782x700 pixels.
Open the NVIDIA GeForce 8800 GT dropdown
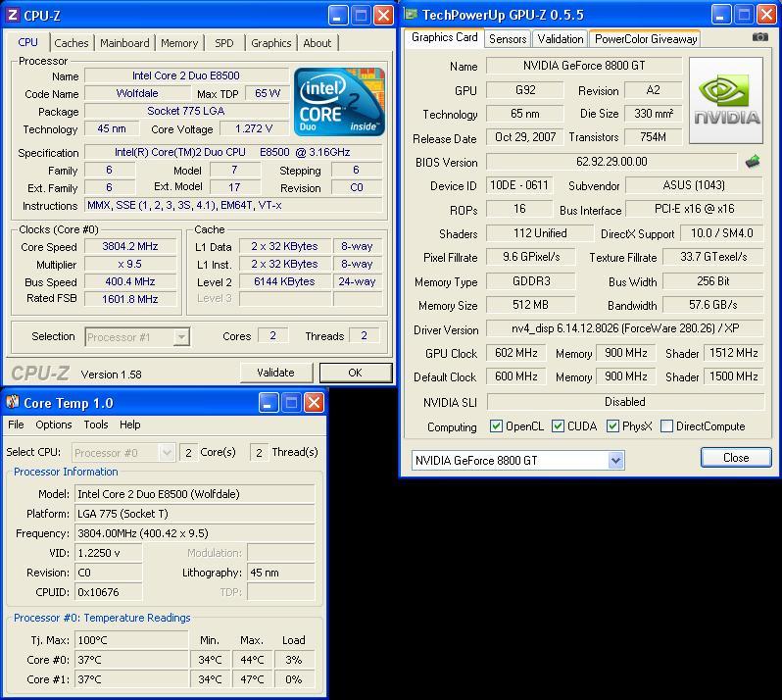coord(615,460)
